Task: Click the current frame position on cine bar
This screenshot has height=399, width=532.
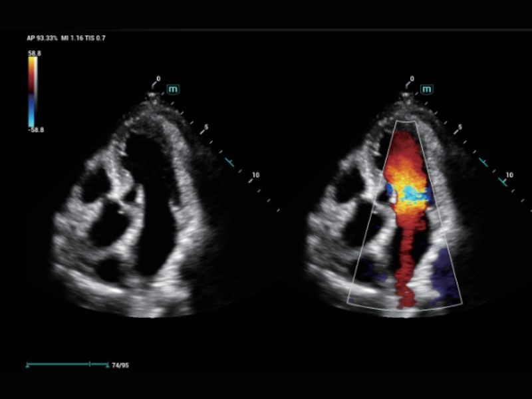Action: 89,364
